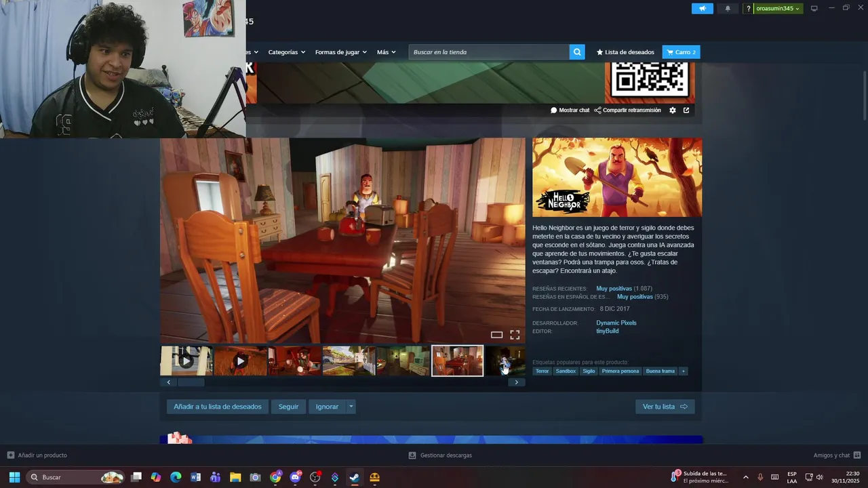The image size is (868, 488).
Task: Select the outdoor street screenshot thumbnail
Action: [349, 361]
